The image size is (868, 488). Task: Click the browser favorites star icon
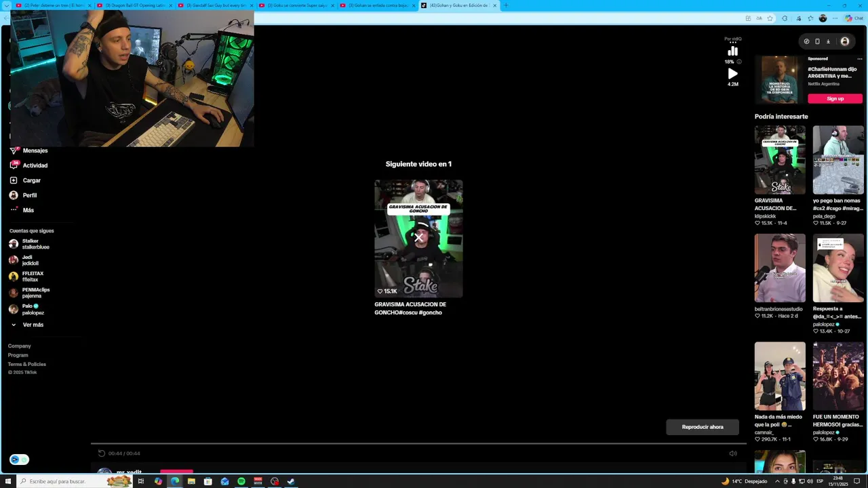tap(770, 18)
